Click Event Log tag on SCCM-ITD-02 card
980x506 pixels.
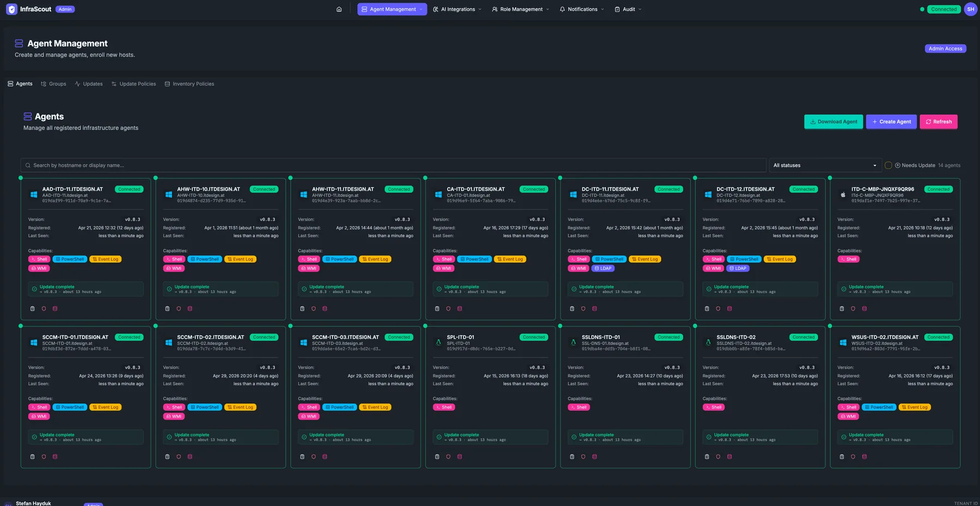pos(240,407)
